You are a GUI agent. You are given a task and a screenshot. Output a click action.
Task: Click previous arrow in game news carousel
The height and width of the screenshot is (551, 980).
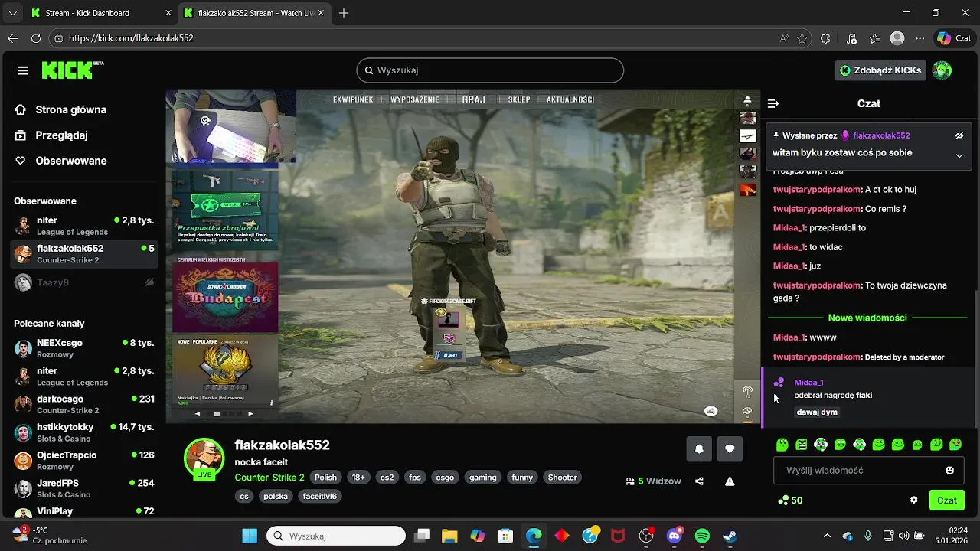198,414
